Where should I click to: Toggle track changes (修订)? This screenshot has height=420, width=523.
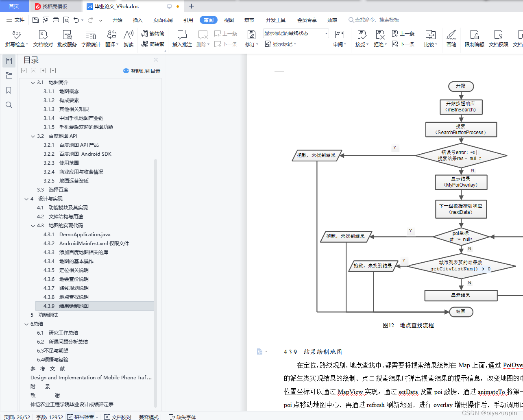tap(251, 39)
